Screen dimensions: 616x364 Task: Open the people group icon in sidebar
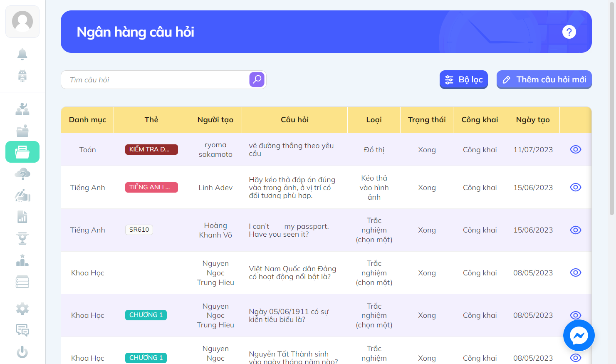click(x=22, y=109)
